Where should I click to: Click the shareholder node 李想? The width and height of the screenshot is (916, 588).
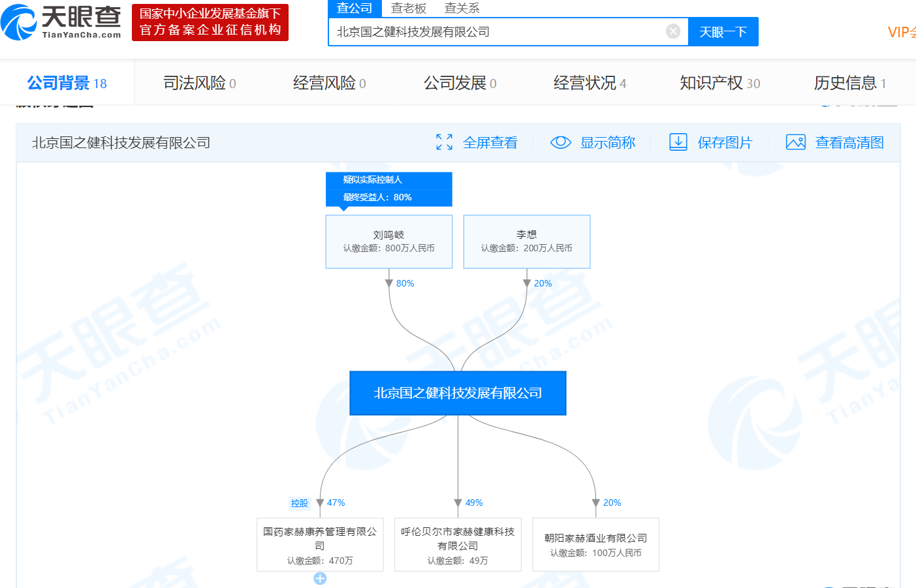[526, 241]
